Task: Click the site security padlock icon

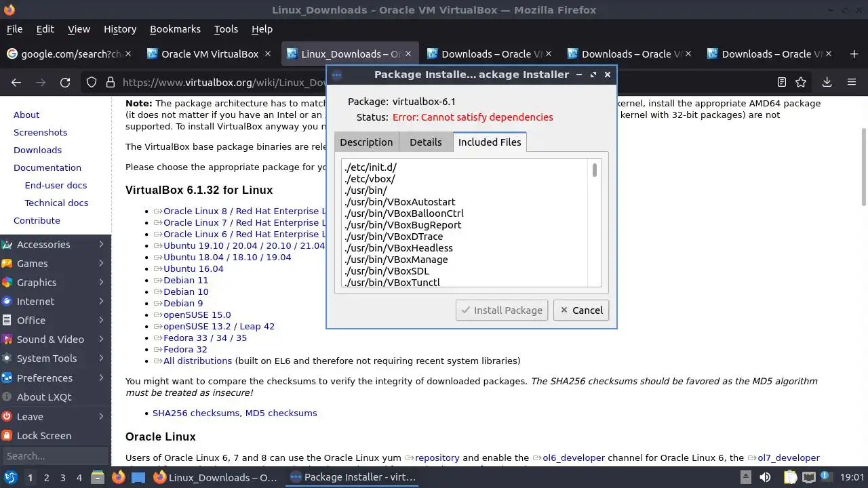Action: point(110,82)
